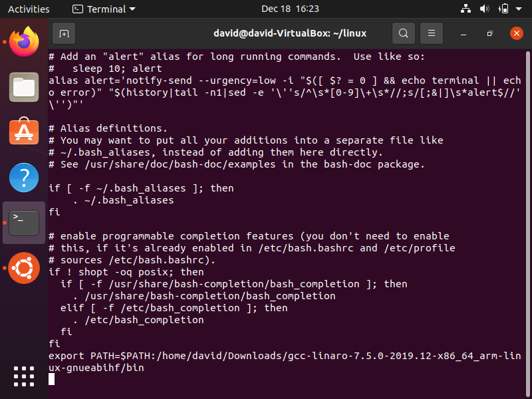Open the Ubuntu dock separator logo
Screen dimensions: 532x399
pyautogui.click(x=24, y=267)
